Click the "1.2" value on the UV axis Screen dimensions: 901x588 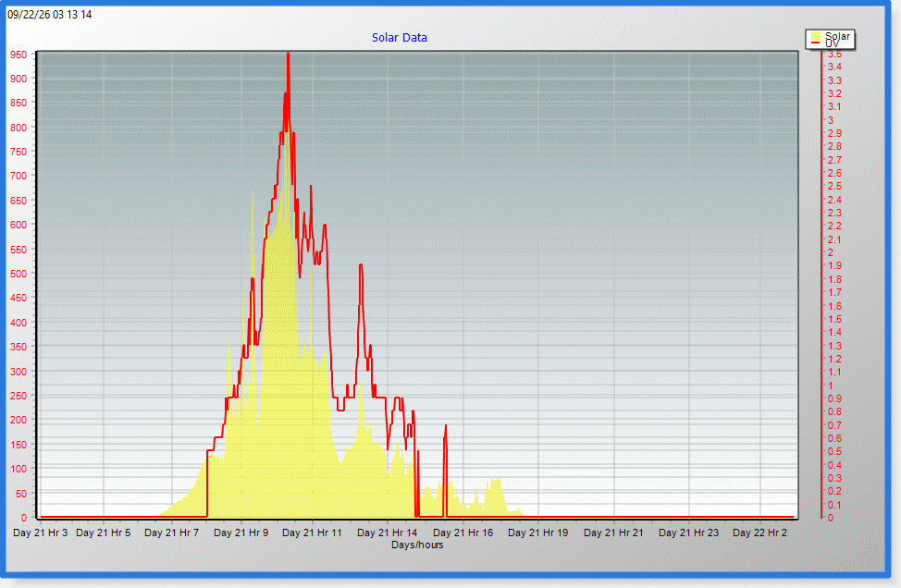point(834,359)
